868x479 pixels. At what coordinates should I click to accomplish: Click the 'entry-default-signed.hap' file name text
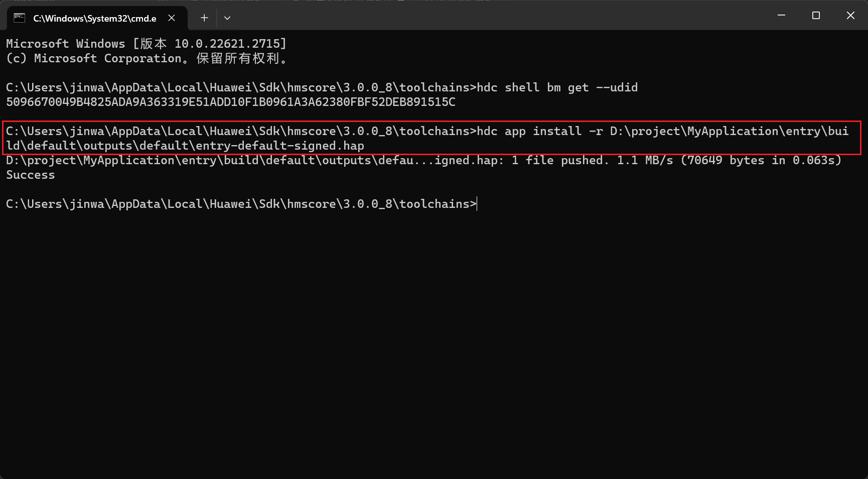280,146
